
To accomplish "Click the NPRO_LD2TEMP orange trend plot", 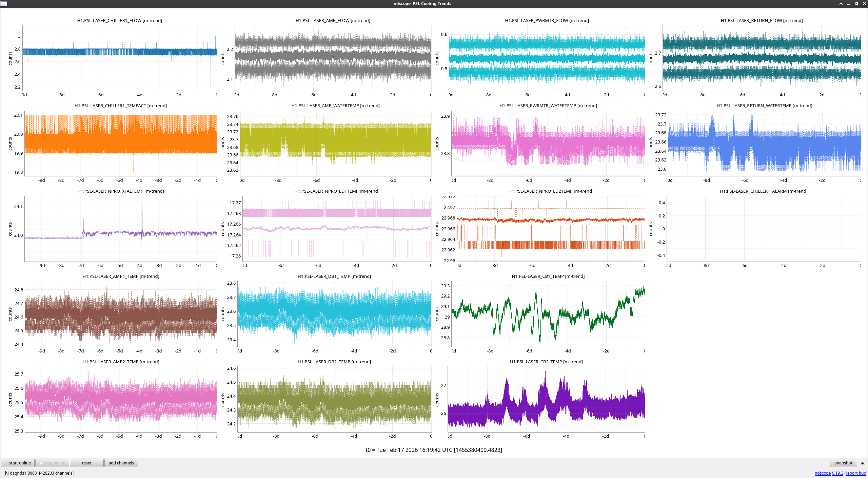I will (x=550, y=228).
